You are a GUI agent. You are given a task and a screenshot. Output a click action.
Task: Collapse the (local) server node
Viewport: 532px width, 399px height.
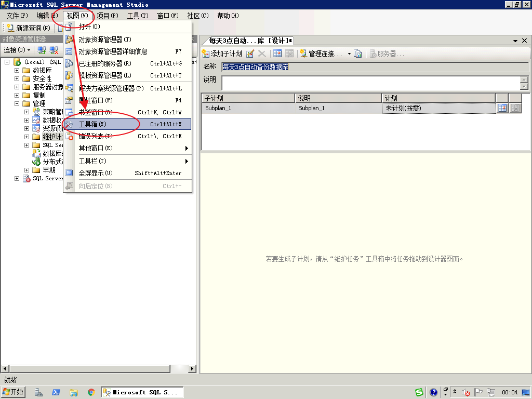tap(7, 62)
